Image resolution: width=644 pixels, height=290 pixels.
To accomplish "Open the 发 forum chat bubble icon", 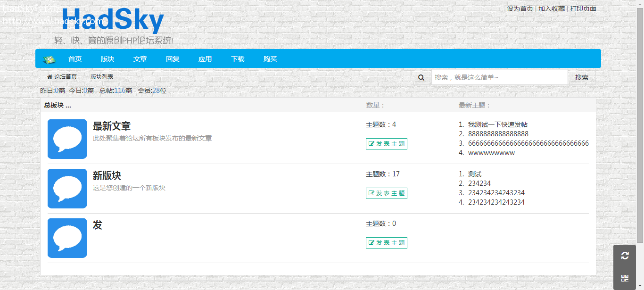I will click(x=67, y=238).
